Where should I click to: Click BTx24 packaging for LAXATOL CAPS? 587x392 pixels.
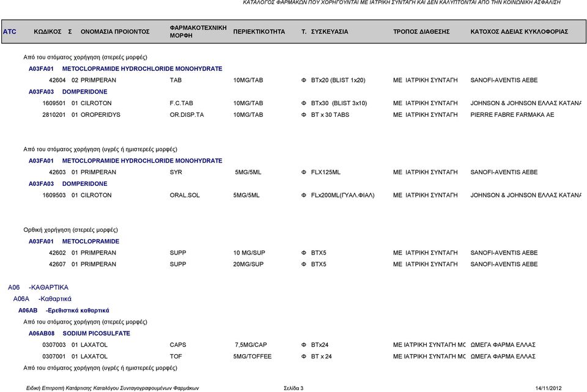click(320, 345)
